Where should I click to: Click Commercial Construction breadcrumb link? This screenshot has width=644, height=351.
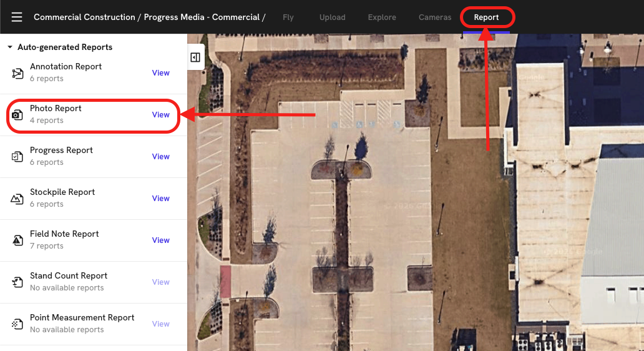(x=84, y=17)
